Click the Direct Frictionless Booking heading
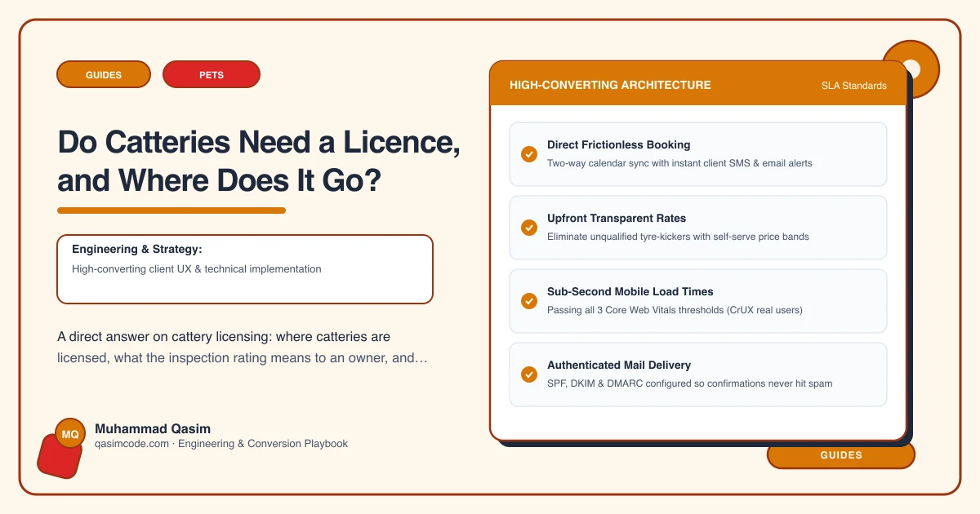The height and width of the screenshot is (514, 980). click(619, 144)
